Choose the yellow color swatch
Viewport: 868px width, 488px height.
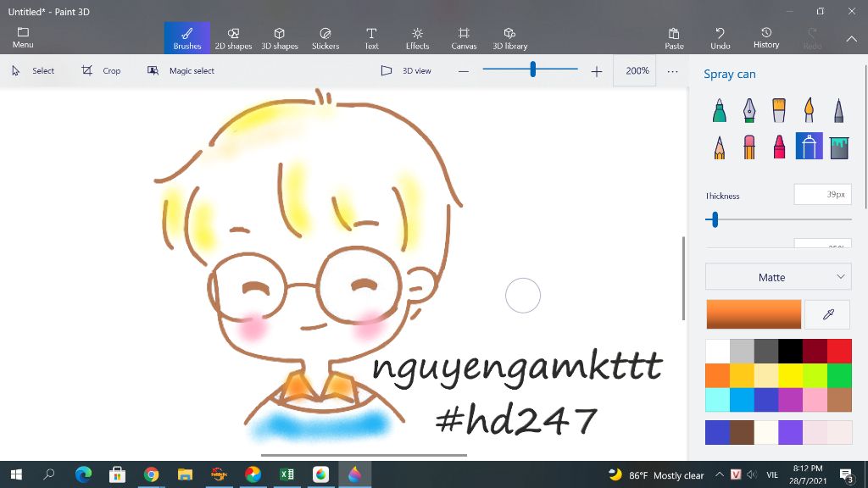(x=790, y=375)
